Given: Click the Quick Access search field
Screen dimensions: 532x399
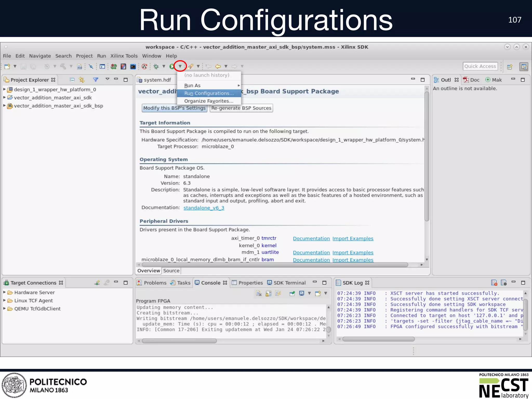Looking at the screenshot, I should [x=480, y=66].
